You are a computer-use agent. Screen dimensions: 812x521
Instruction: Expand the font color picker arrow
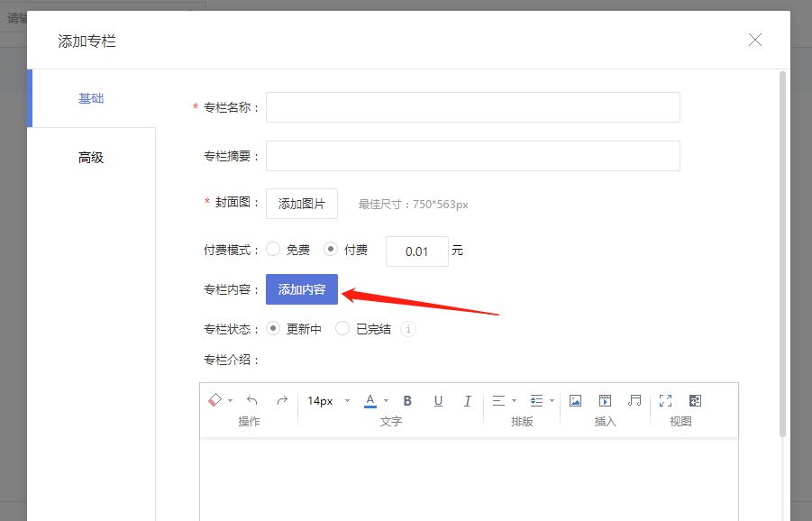tap(387, 400)
